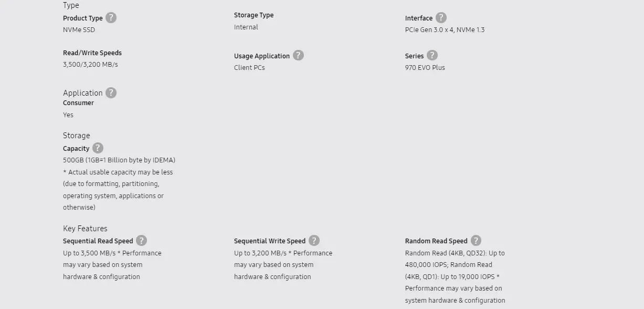Click help icon next to Product Type
Screen dimensions: 644x309
click(111, 18)
